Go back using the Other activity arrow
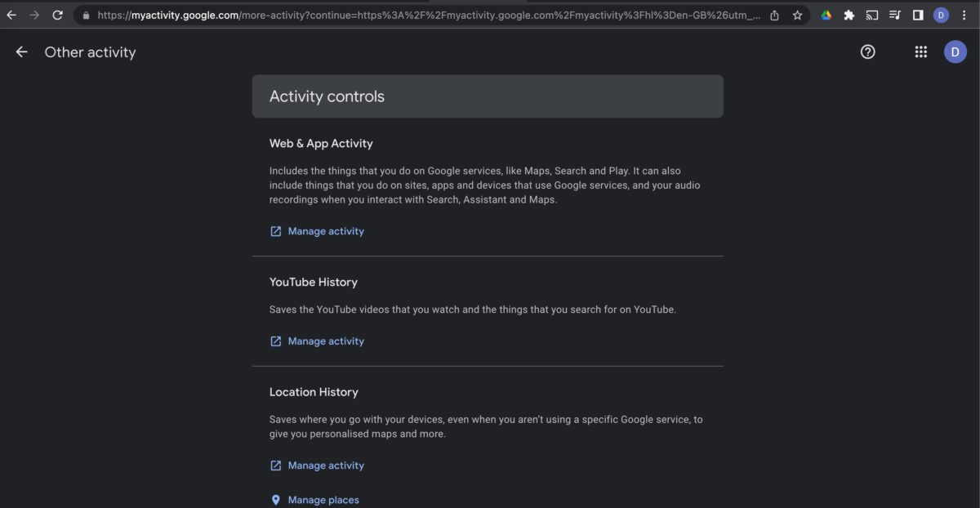 point(22,52)
